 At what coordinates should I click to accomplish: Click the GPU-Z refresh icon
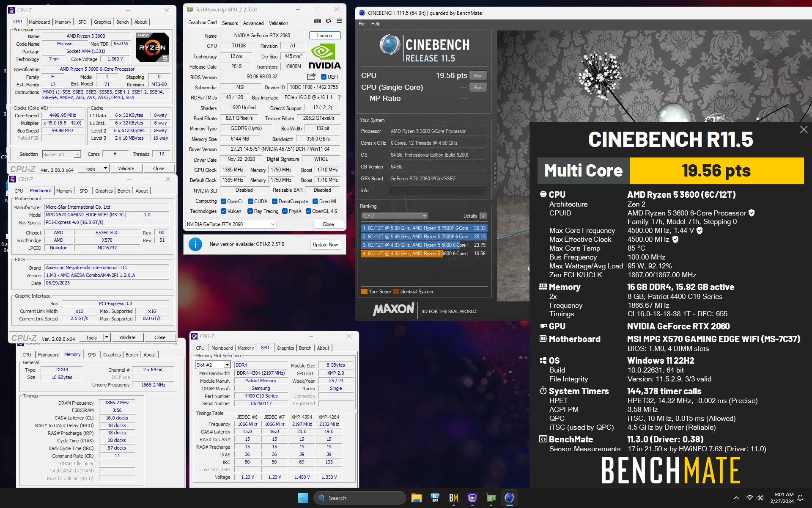pos(328,21)
